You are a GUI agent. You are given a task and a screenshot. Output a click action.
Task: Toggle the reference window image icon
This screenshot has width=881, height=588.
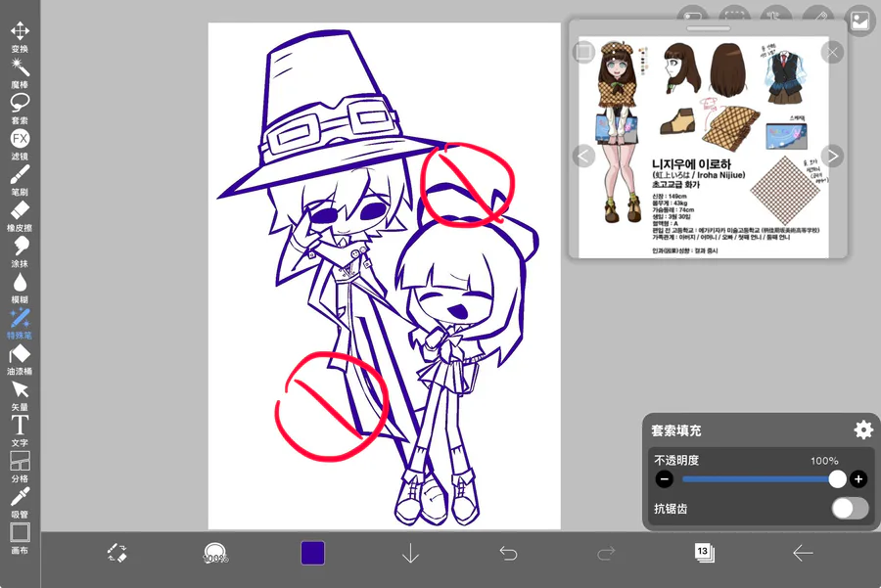[x=859, y=22]
